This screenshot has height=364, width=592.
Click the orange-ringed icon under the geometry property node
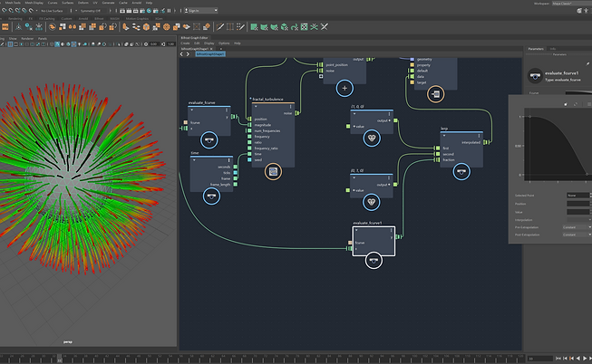coord(435,94)
